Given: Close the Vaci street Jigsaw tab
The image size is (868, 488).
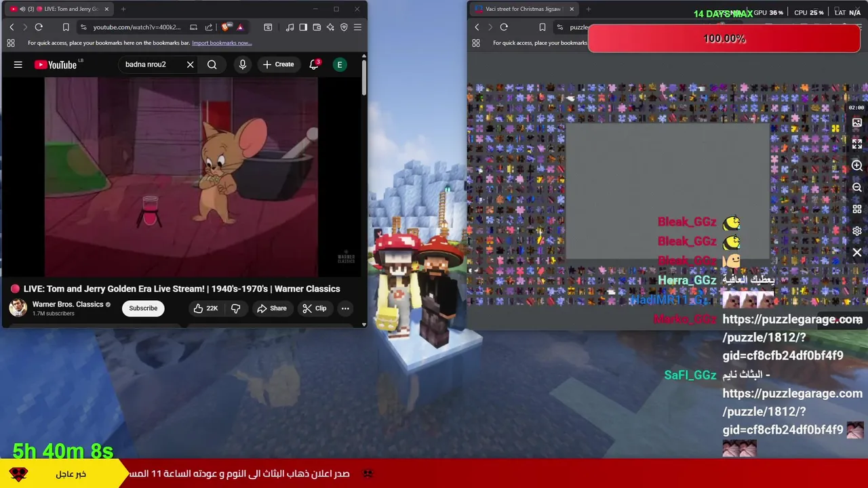Looking at the screenshot, I should (572, 9).
